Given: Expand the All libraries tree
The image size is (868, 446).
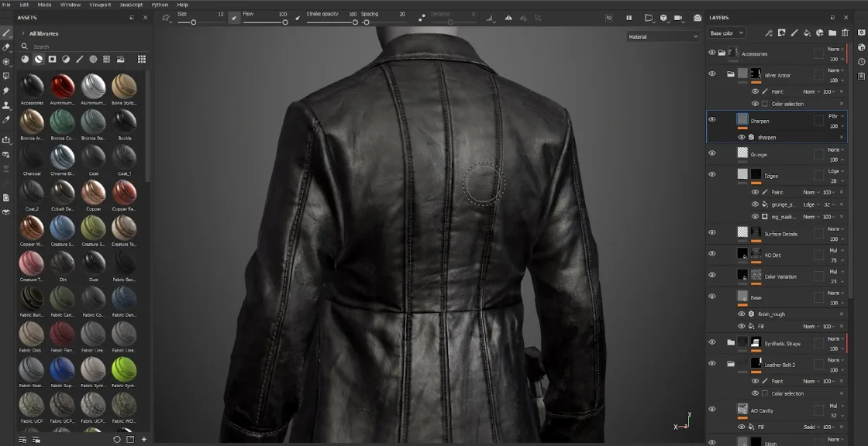Looking at the screenshot, I should [23, 34].
